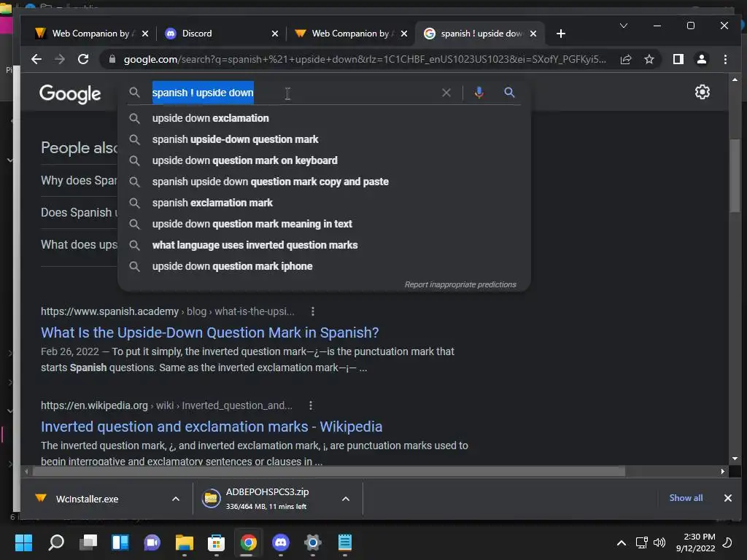The height and width of the screenshot is (560, 747).
Task: Open network status in system tray
Action: [642, 542]
